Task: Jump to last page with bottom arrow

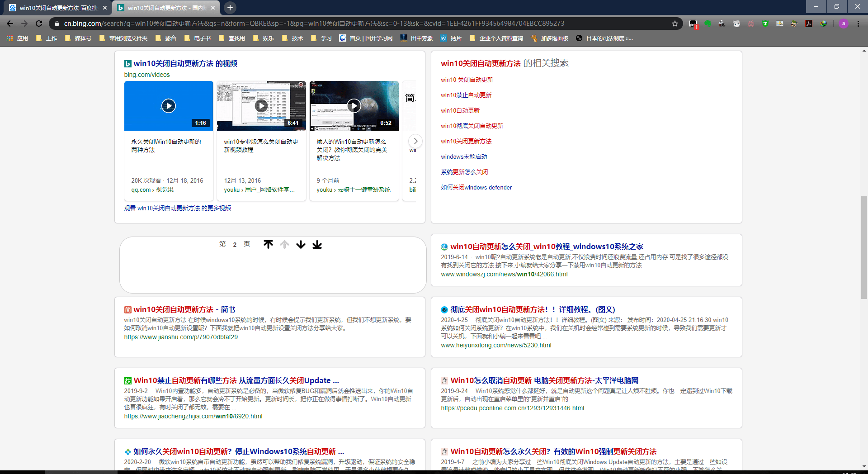Action: pyautogui.click(x=317, y=244)
